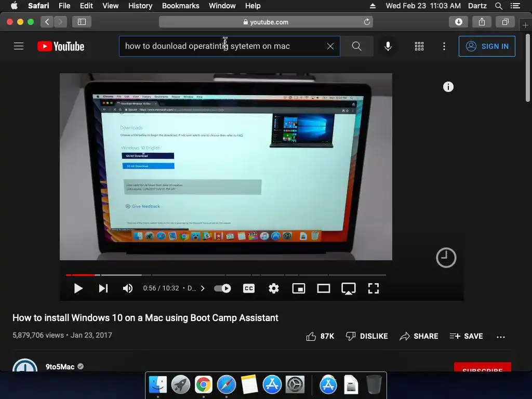Open YouTube settings three-dot menu

444,46
